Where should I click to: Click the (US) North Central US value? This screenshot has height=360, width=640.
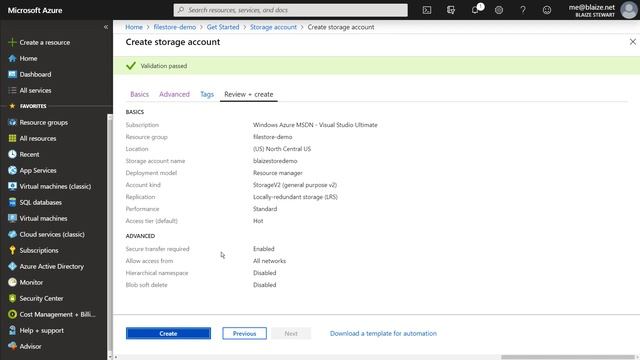[x=282, y=149]
